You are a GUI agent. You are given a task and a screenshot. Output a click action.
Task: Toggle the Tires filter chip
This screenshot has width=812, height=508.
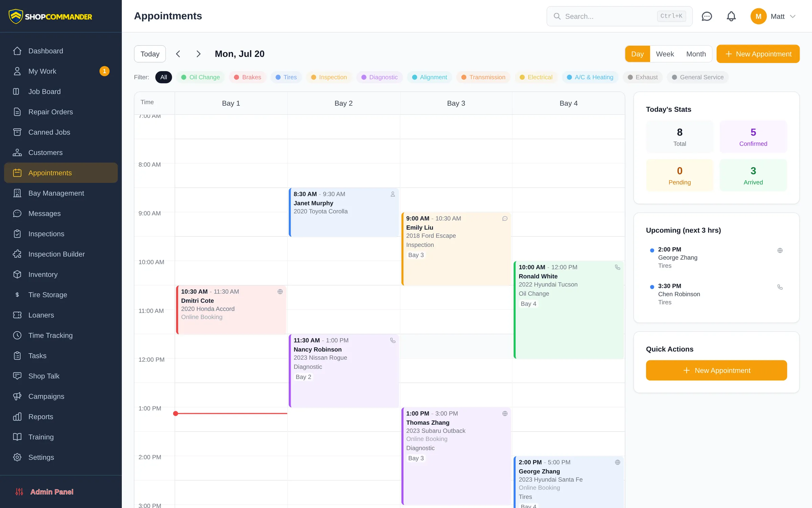click(x=286, y=77)
